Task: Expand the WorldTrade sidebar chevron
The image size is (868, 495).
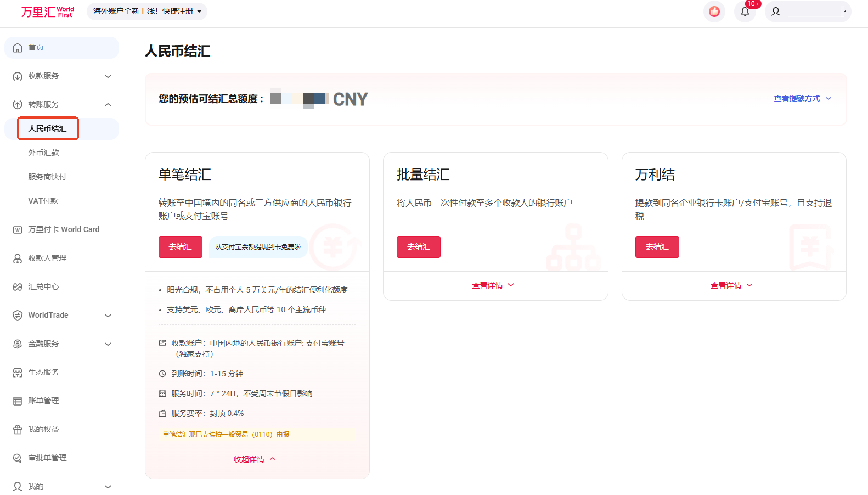Action: tap(108, 316)
